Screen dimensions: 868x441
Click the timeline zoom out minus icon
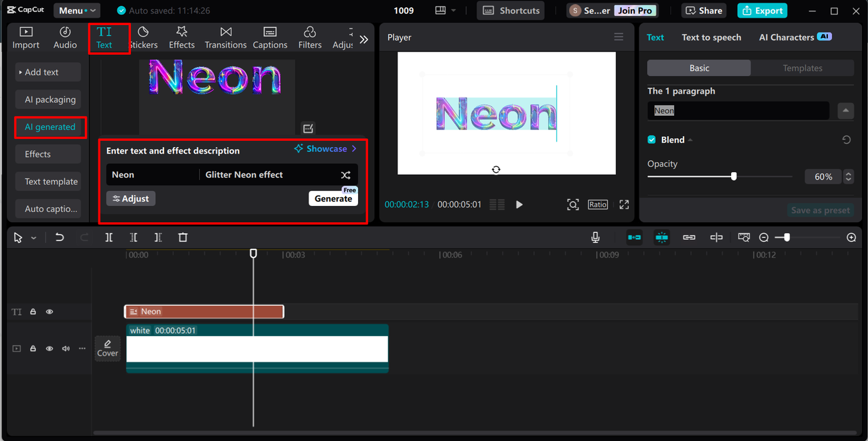click(764, 238)
